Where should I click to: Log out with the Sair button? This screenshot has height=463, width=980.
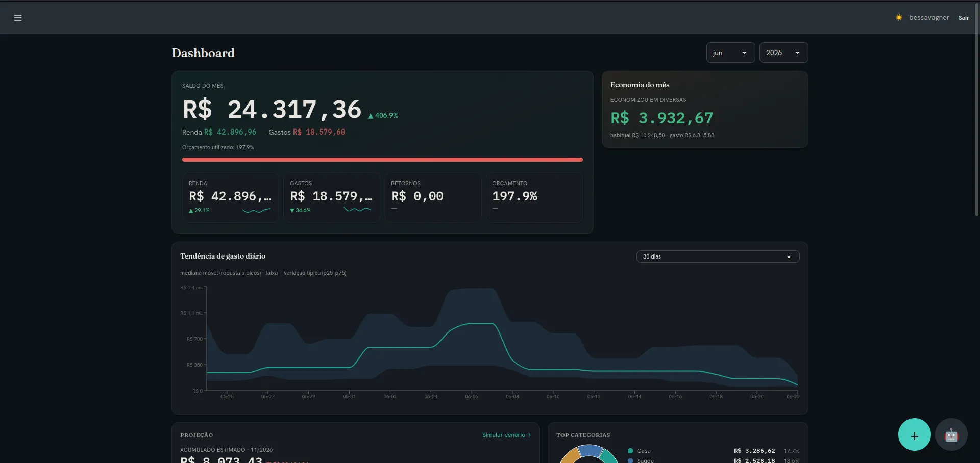pos(964,18)
